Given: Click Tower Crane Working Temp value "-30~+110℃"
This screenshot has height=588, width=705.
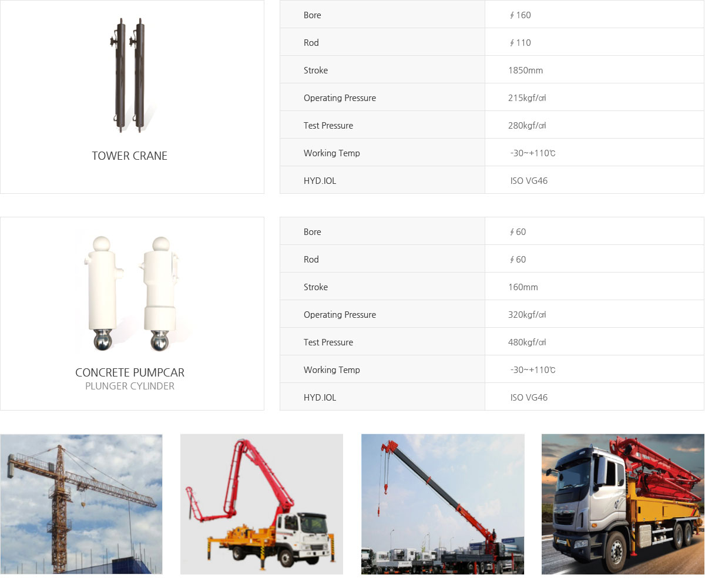Looking at the screenshot, I should pyautogui.click(x=533, y=153).
